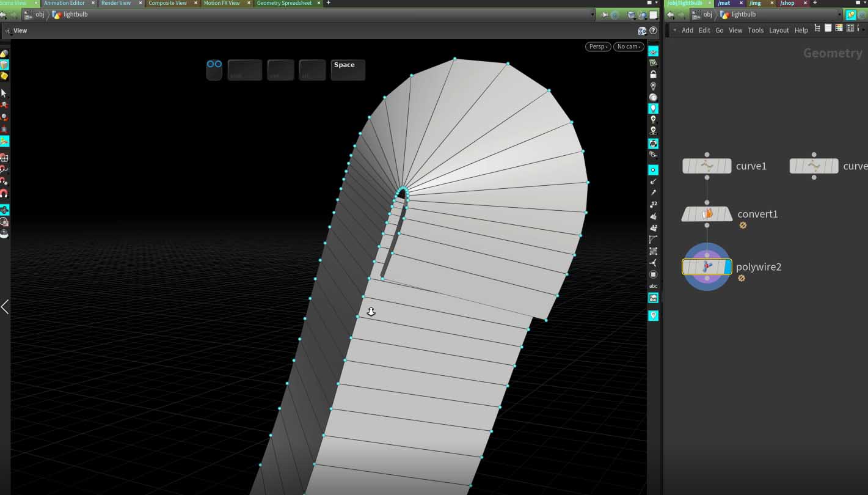This screenshot has height=495, width=868.
Task: Click the 'abc' display text icon
Action: click(653, 286)
